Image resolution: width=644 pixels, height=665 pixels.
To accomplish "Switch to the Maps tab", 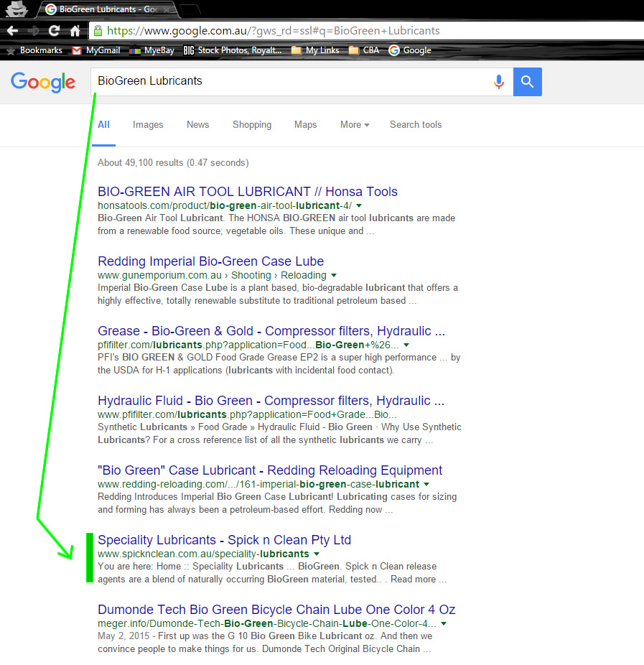I will pyautogui.click(x=306, y=125).
